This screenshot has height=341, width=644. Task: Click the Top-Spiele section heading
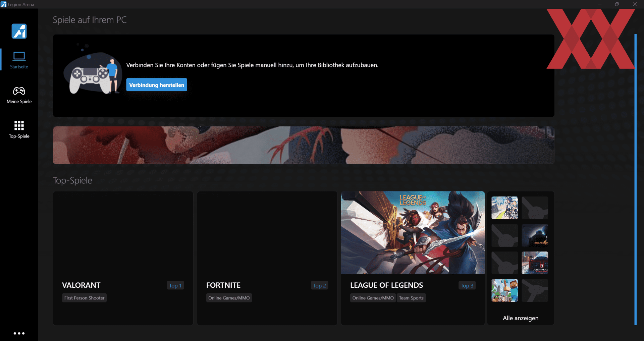(72, 180)
